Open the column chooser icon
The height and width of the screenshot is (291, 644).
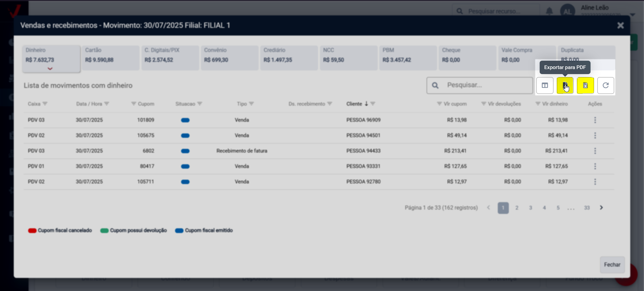[x=545, y=85]
